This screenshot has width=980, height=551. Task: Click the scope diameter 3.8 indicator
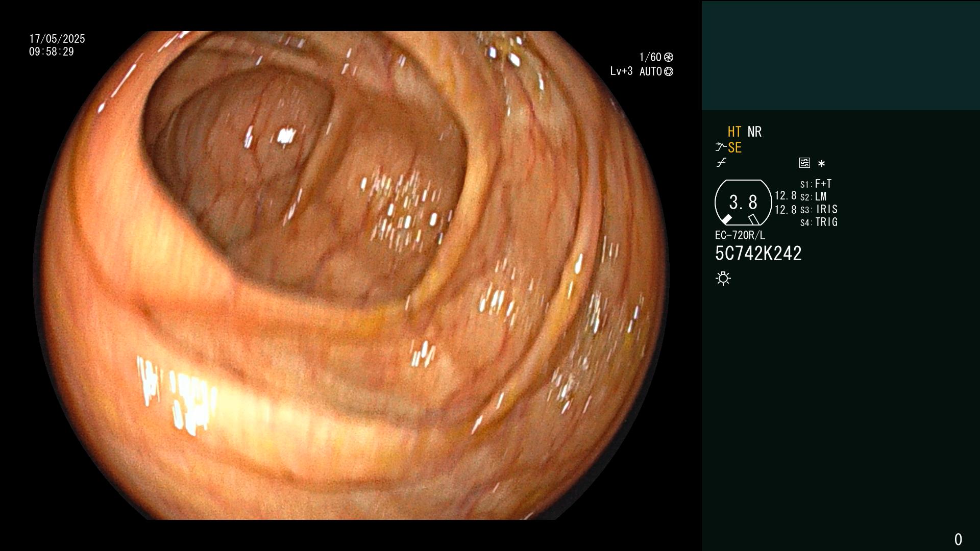click(x=743, y=203)
